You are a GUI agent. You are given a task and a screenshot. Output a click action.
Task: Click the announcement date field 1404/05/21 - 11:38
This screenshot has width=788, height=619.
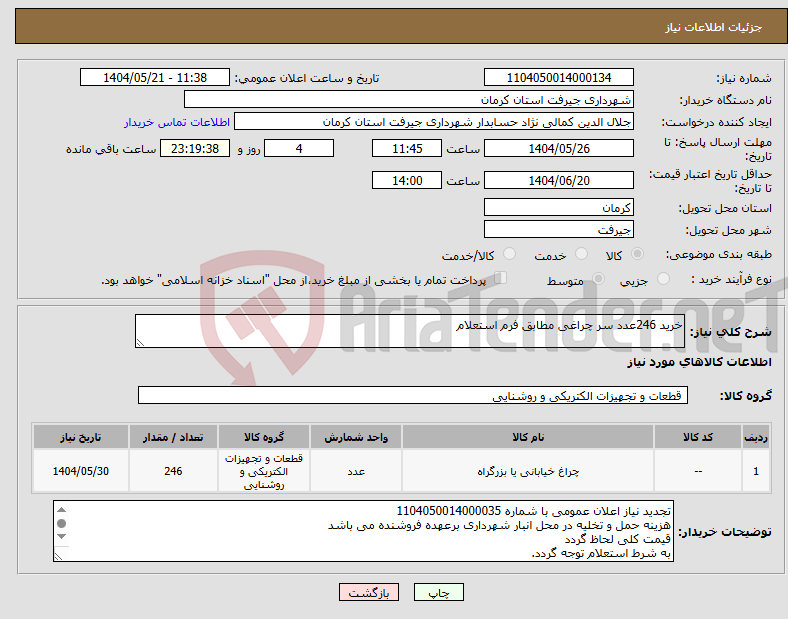click(155, 78)
